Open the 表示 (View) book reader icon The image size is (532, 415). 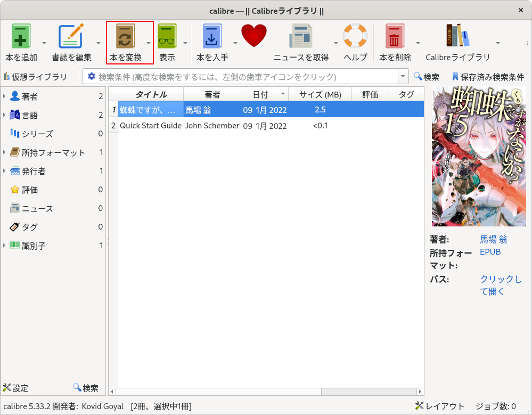pyautogui.click(x=167, y=36)
